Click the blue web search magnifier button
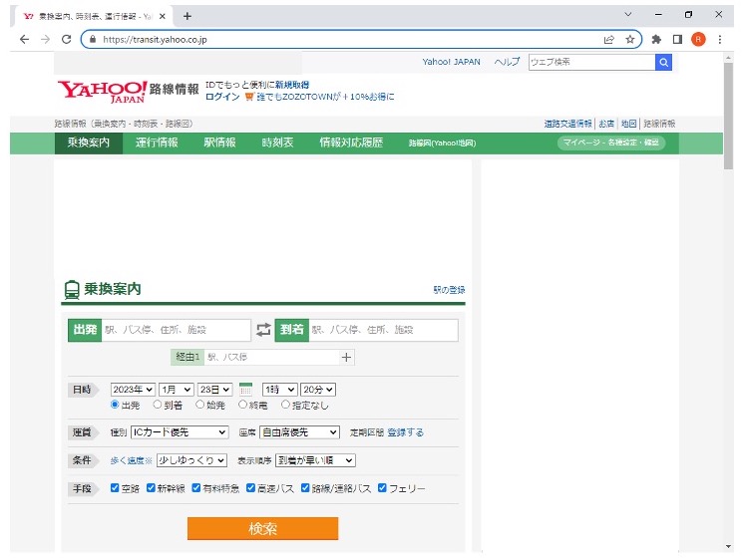This screenshot has width=744, height=560. click(663, 62)
